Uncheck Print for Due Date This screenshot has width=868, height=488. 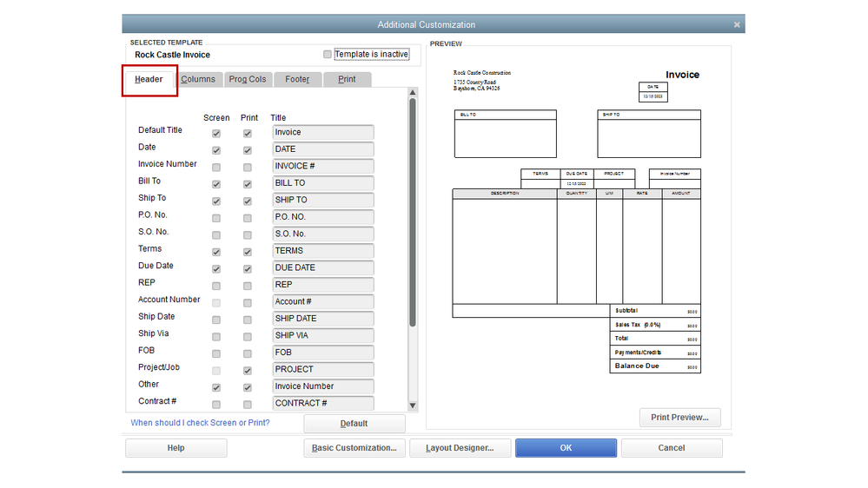pos(248,269)
